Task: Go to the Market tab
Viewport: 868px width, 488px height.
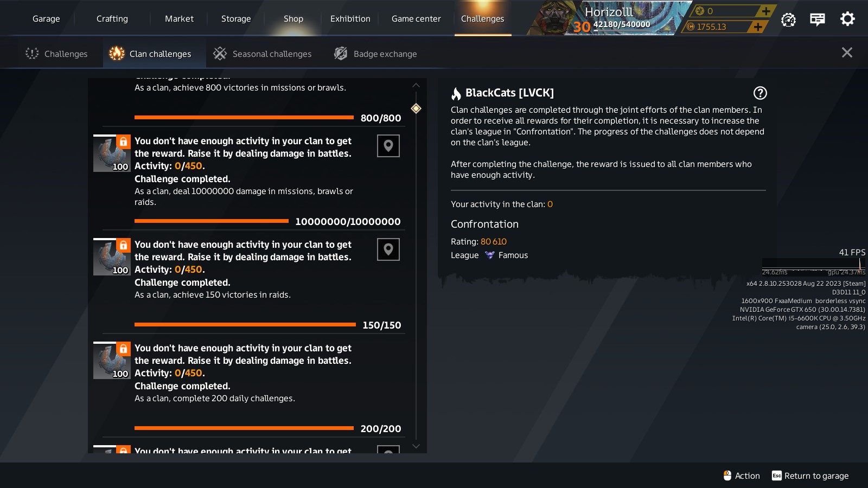Action: pos(179,18)
